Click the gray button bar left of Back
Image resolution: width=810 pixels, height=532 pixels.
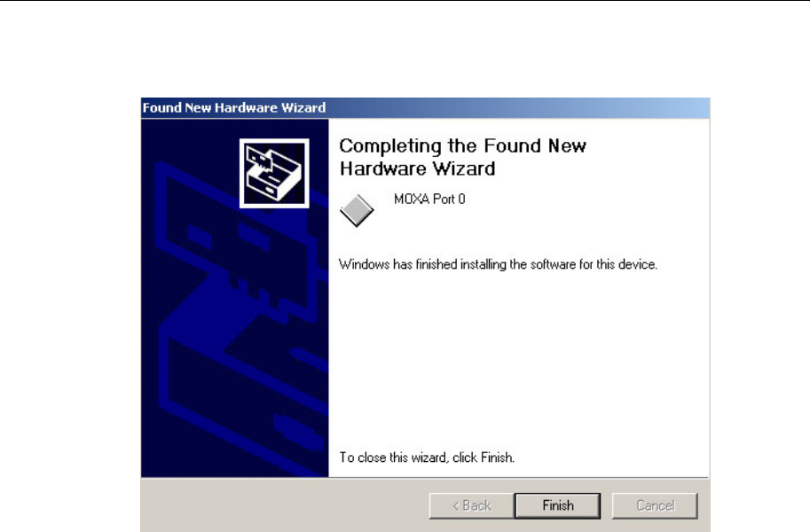tap(285, 505)
